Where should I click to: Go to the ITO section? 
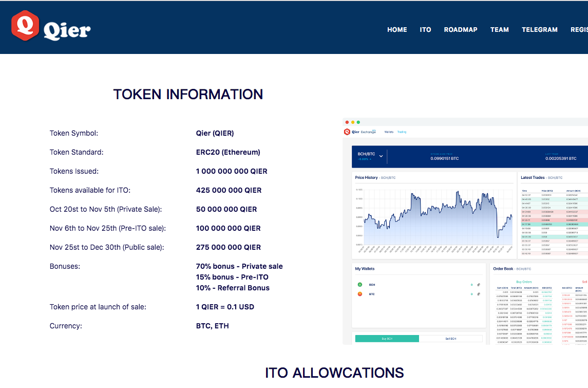[x=425, y=30]
